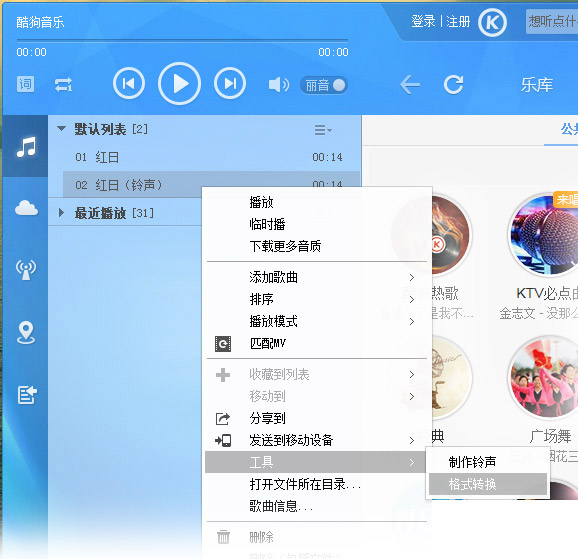Toggle the playback loop mode icon
Viewport: 578px width, 559px height.
coord(63,84)
